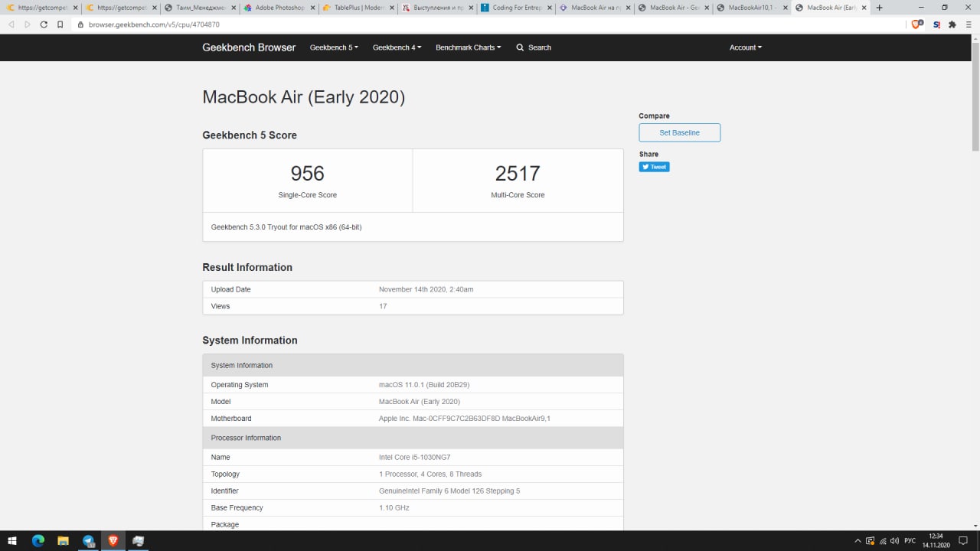Go to Geekbench Browser home link
The height and width of the screenshot is (551, 980).
[249, 47]
